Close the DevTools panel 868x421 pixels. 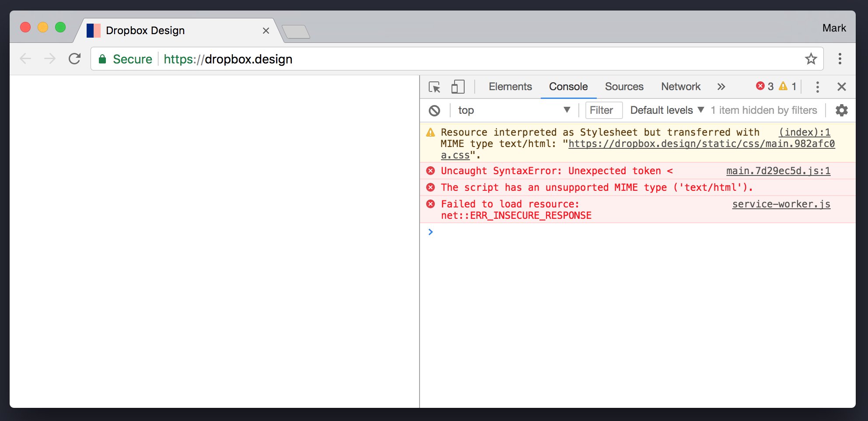pos(841,87)
